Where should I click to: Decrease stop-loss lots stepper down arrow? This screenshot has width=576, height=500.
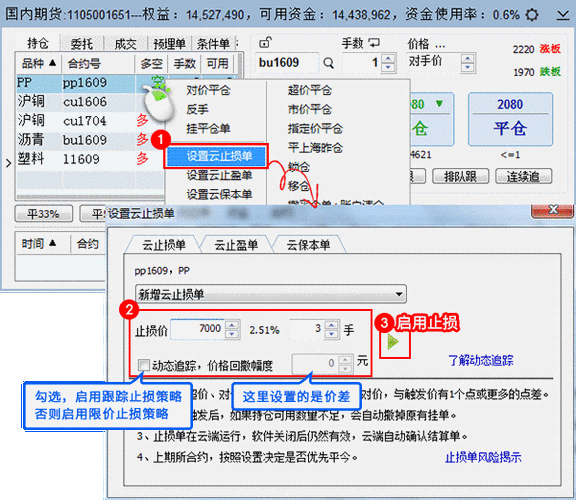tap(332, 334)
